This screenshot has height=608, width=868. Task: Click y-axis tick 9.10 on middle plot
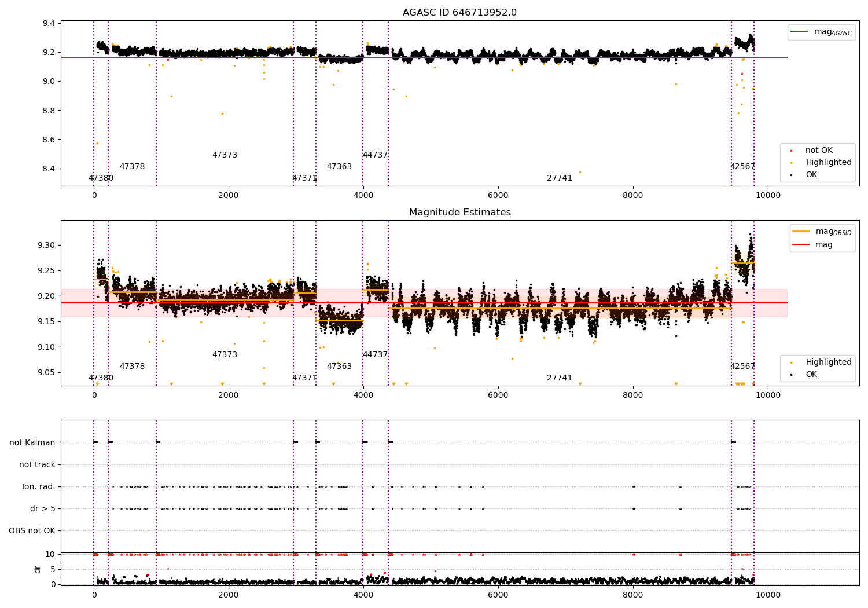pyautogui.click(x=46, y=347)
